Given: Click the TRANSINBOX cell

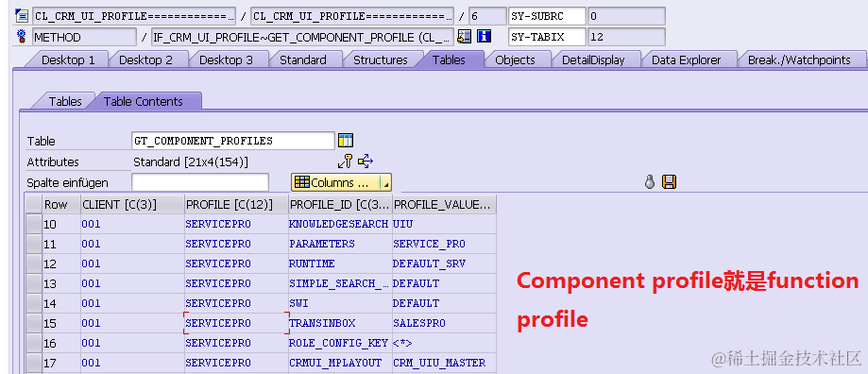Looking at the screenshot, I should [340, 323].
